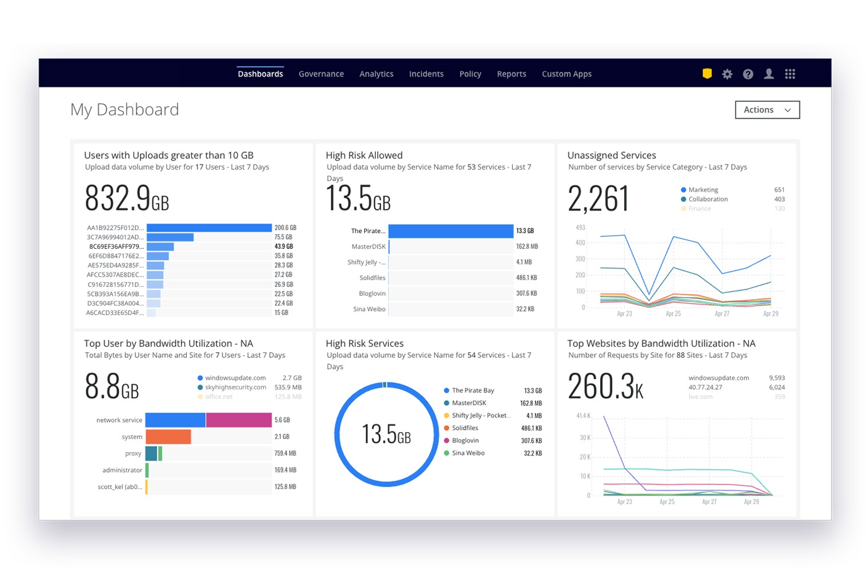Go to the Incidents tab
Screen dimensions: 868x588
[x=426, y=74]
